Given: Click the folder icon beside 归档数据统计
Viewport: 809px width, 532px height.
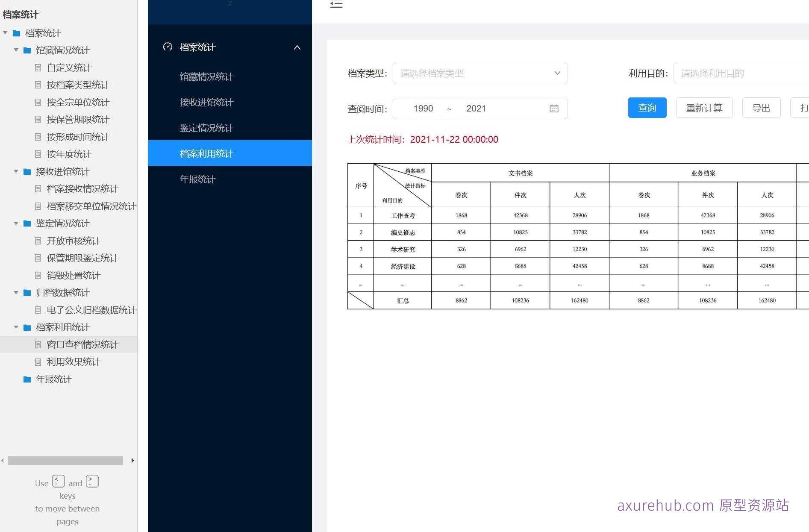Looking at the screenshot, I should point(26,293).
